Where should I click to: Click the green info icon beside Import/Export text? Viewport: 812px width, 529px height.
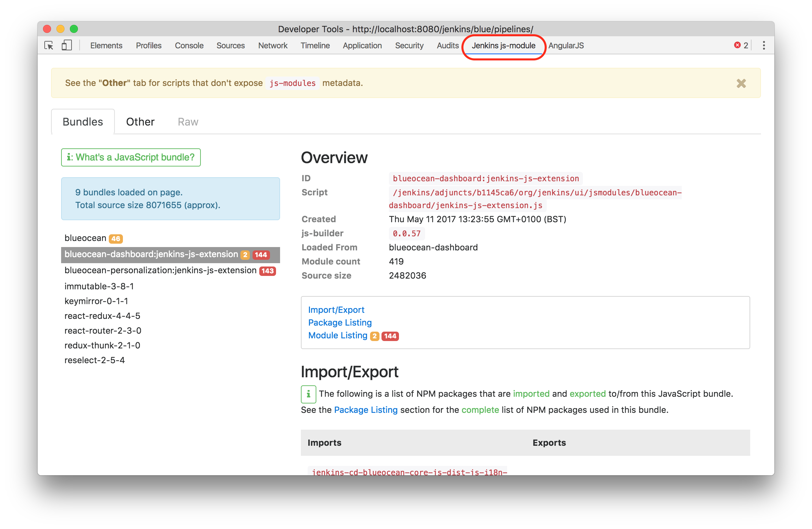pyautogui.click(x=308, y=394)
